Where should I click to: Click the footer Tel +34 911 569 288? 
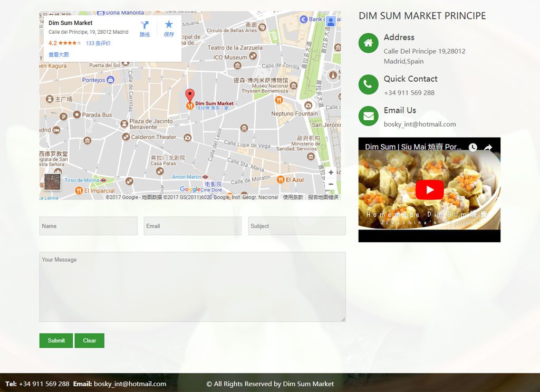point(37,384)
